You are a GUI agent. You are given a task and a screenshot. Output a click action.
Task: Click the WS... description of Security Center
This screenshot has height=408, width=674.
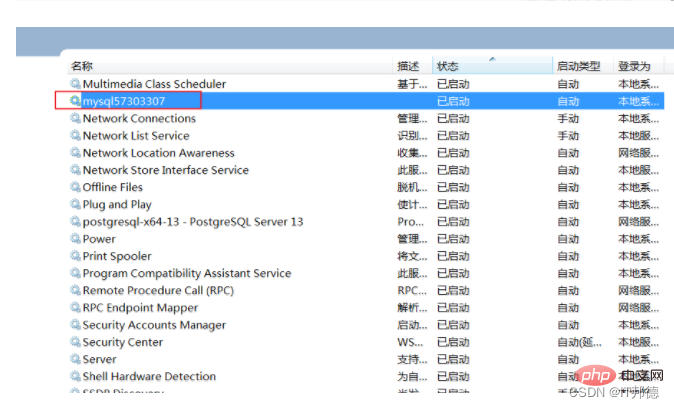[410, 342]
